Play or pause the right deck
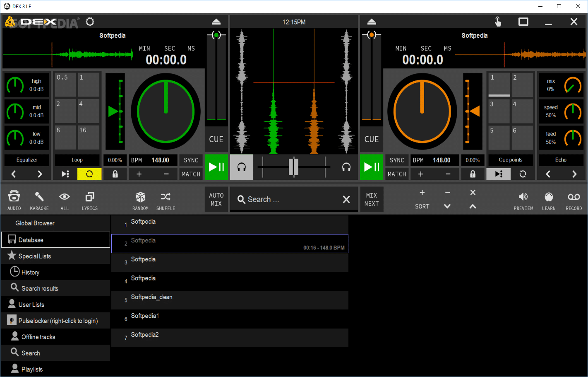This screenshot has height=377, width=588. (372, 167)
